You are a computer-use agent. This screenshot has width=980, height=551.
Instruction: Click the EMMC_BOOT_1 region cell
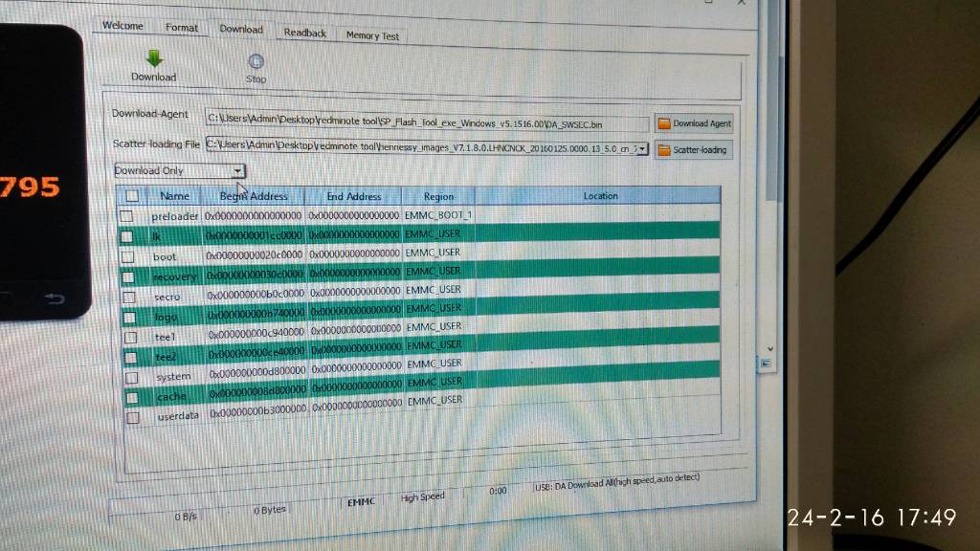pos(438,215)
